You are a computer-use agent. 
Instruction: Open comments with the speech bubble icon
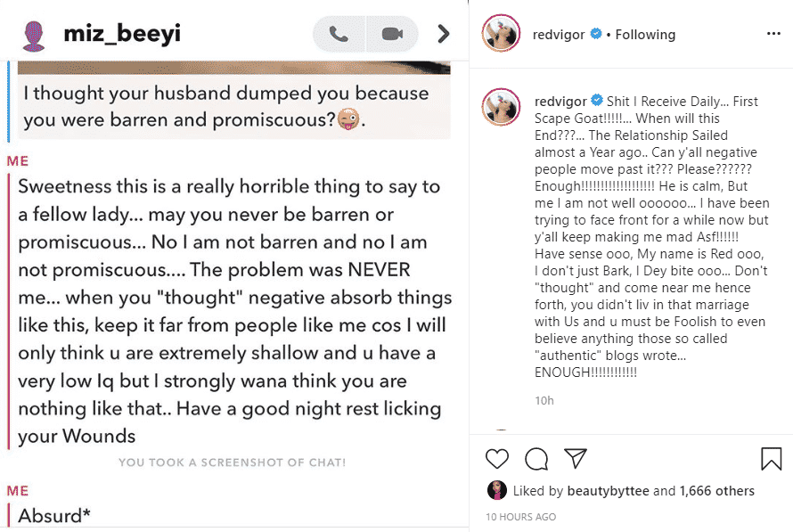coord(535,459)
